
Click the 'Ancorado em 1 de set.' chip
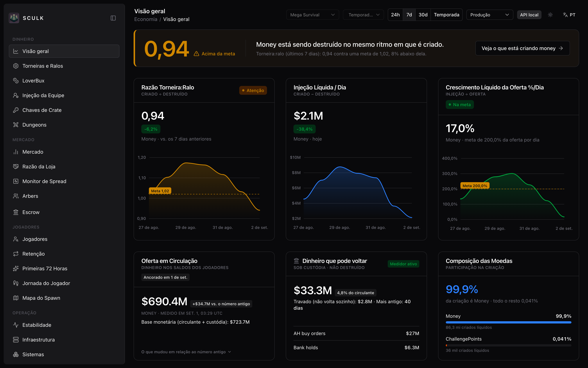pos(165,277)
